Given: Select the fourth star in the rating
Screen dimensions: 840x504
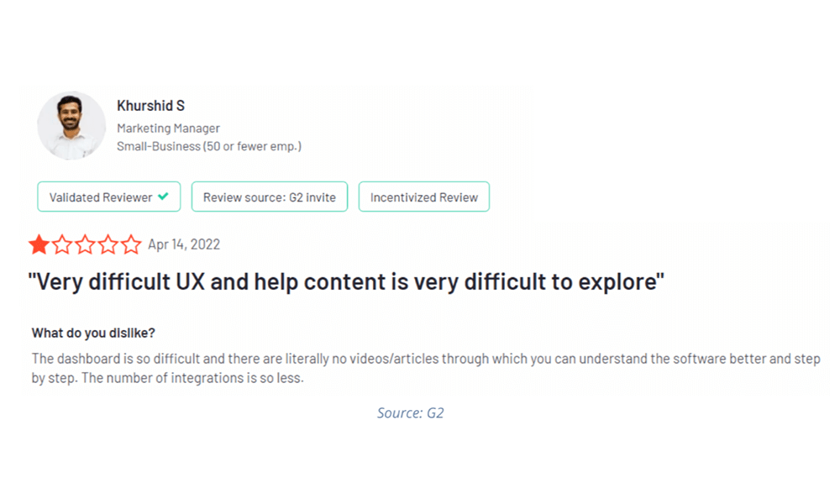Looking at the screenshot, I should pos(107,244).
